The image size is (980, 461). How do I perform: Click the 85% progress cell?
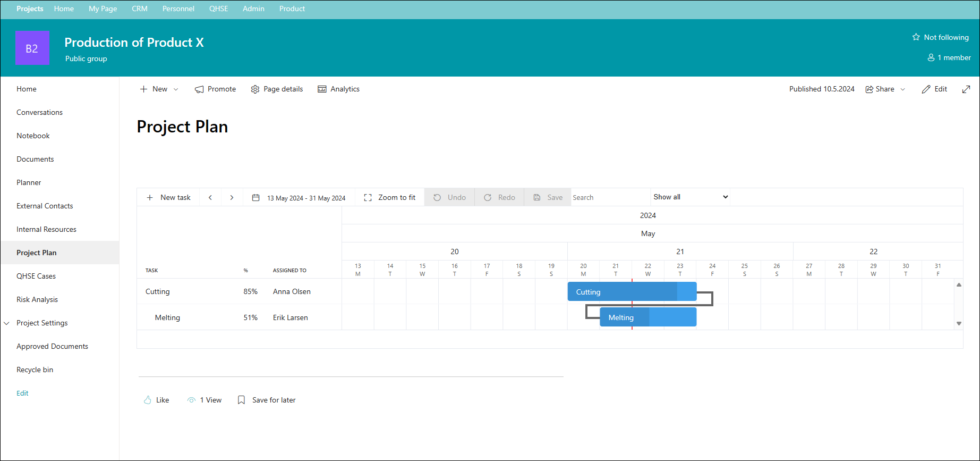pos(251,291)
